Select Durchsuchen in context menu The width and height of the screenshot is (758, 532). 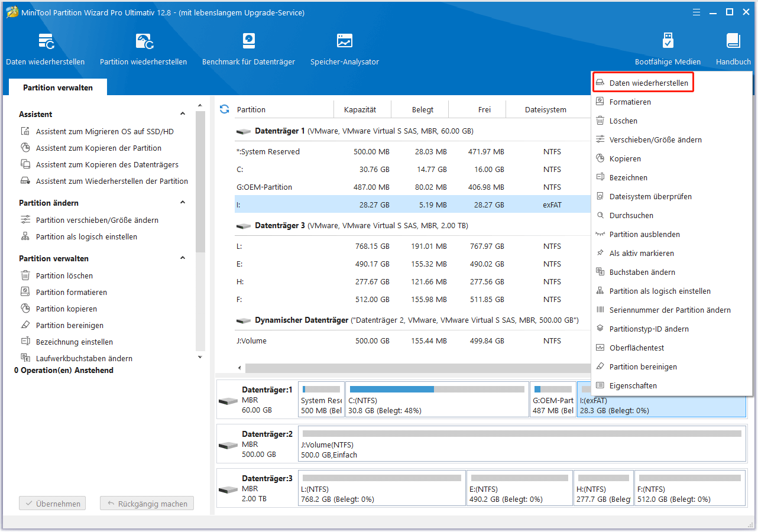tap(672, 215)
